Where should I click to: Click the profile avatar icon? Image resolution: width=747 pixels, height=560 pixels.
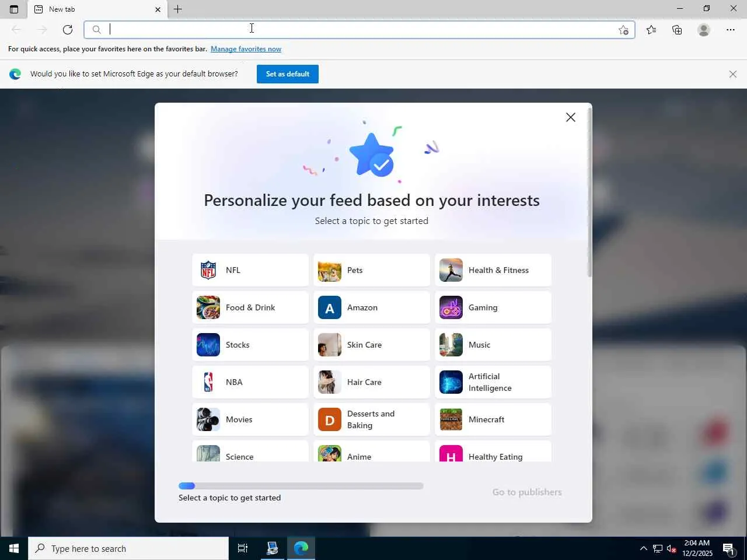click(704, 30)
